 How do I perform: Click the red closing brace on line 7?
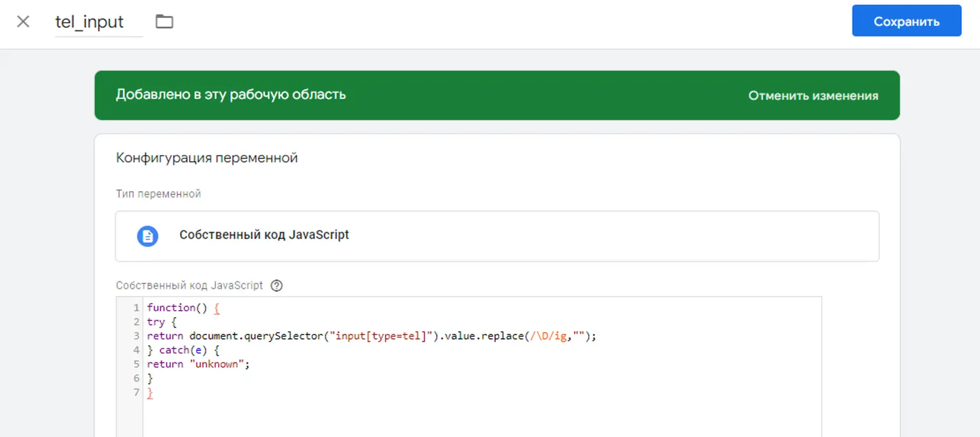(150, 393)
